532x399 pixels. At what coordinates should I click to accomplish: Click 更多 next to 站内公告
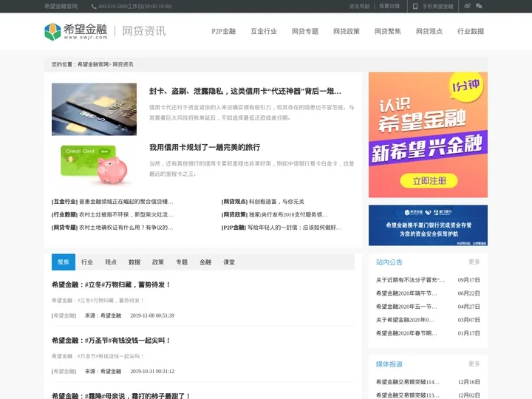click(x=474, y=262)
